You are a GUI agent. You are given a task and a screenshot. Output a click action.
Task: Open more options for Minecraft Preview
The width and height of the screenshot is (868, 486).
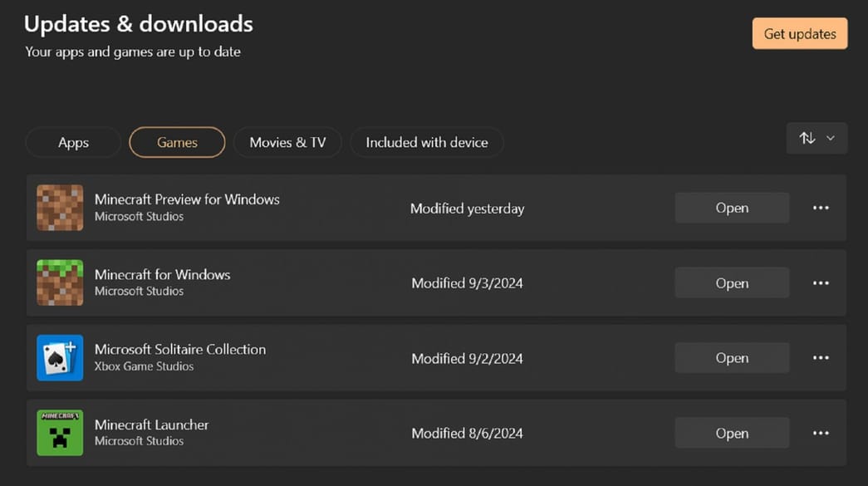[821, 208]
